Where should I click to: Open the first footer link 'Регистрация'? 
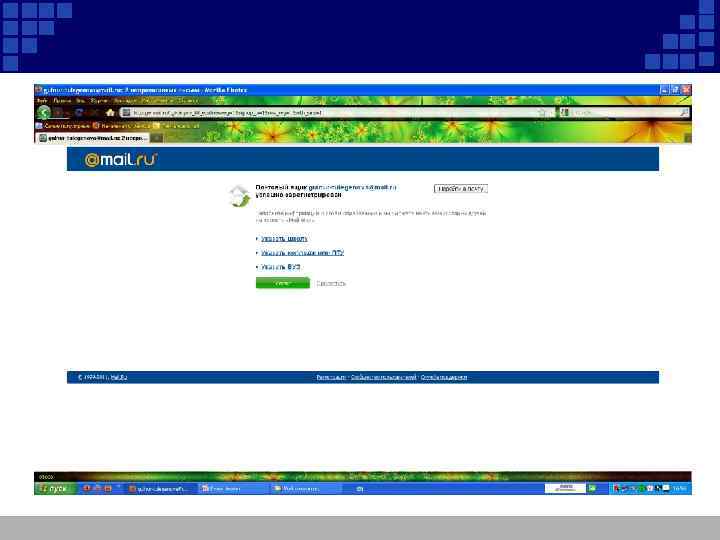[331, 377]
